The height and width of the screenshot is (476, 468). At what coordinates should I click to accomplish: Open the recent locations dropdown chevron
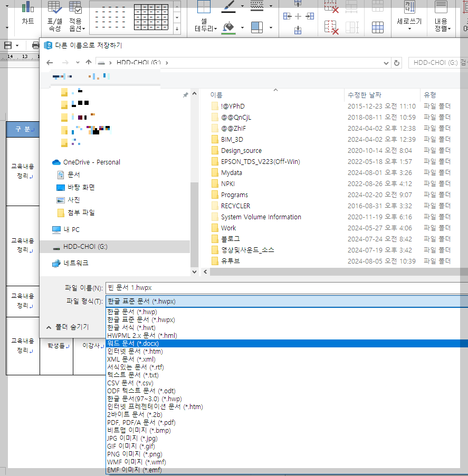(x=78, y=63)
